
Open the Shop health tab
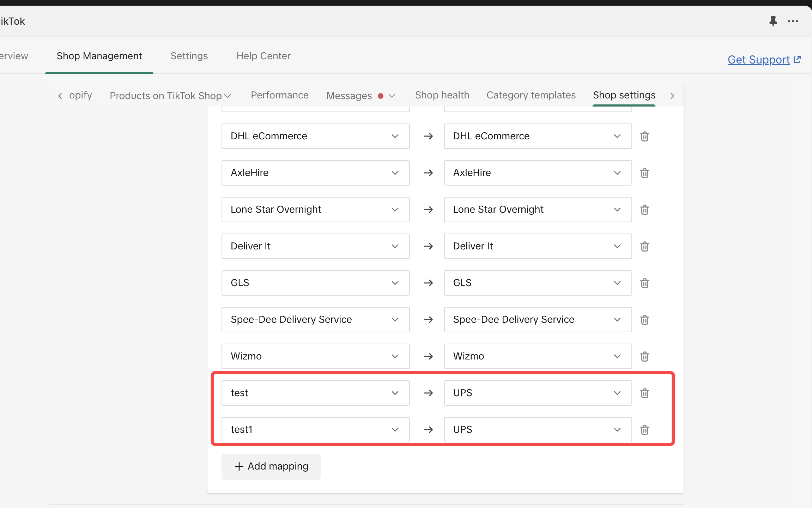(x=442, y=95)
